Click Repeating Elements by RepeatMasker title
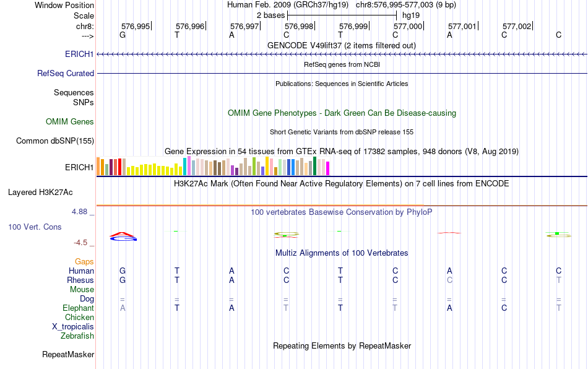The height and width of the screenshot is (369, 588). tap(342, 345)
